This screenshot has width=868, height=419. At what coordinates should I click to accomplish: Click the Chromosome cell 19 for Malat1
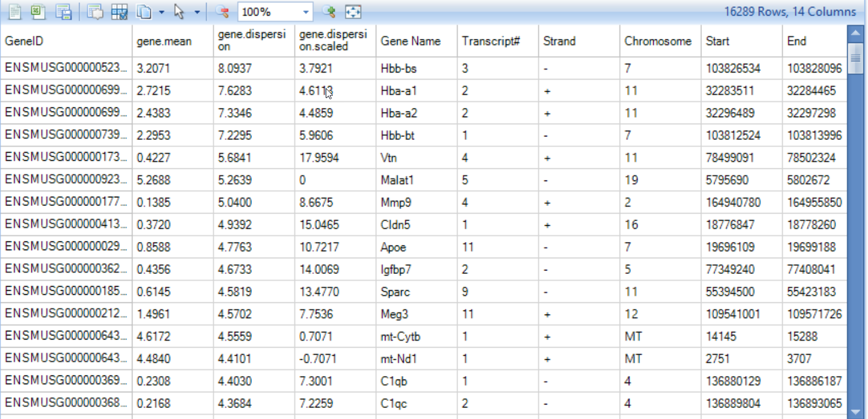pyautogui.click(x=660, y=180)
